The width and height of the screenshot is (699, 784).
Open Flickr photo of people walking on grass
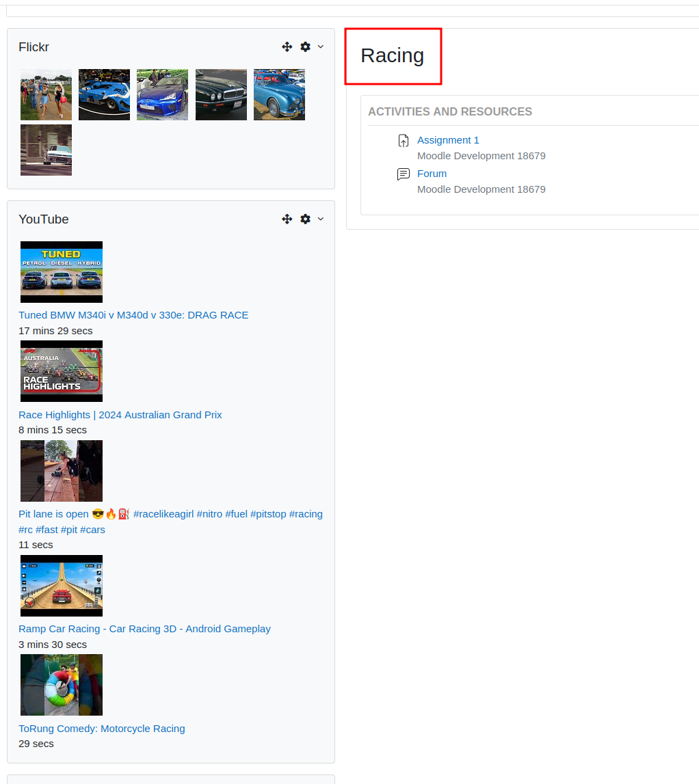coord(46,94)
